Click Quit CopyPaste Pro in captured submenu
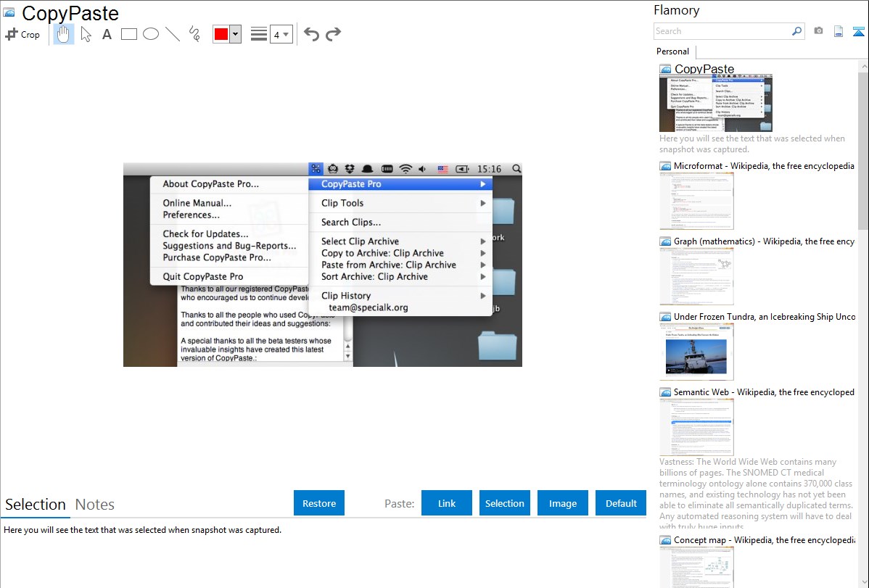This screenshot has height=588, width=869. 203,276
